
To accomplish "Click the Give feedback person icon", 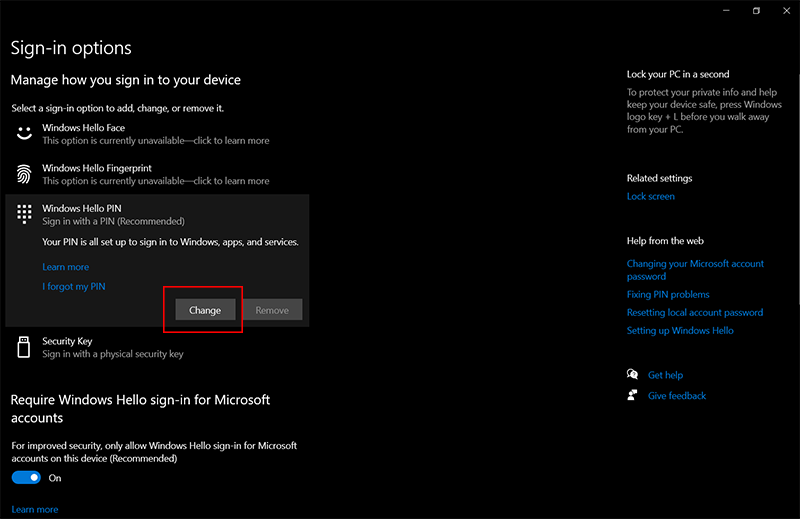I will point(632,395).
